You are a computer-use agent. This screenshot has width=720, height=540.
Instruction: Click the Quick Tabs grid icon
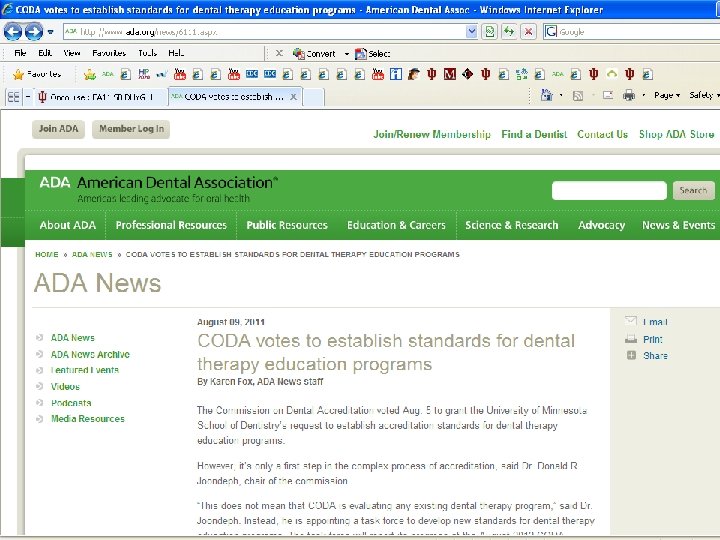tap(14, 97)
